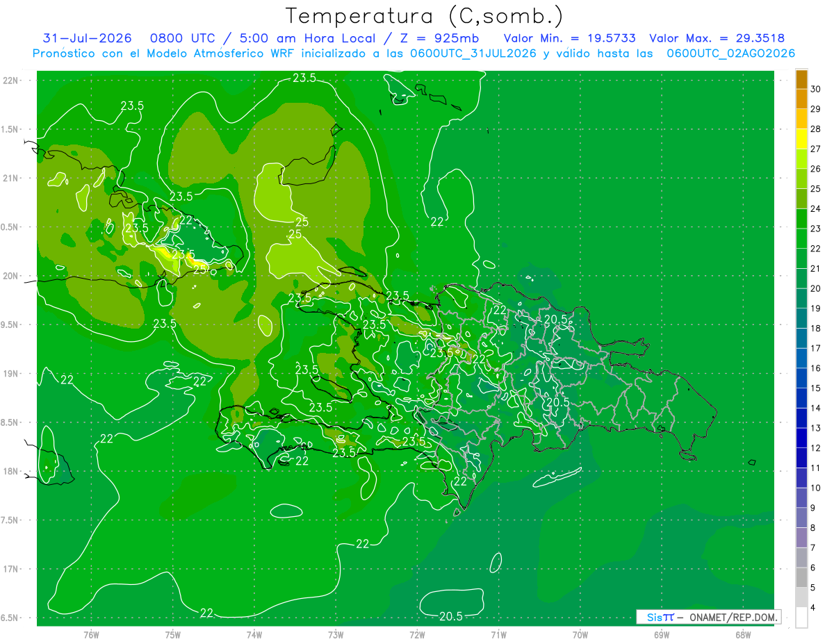Click the "Valor Max. = 29.3518" value
This screenshot has width=834, height=644.
coord(717,38)
